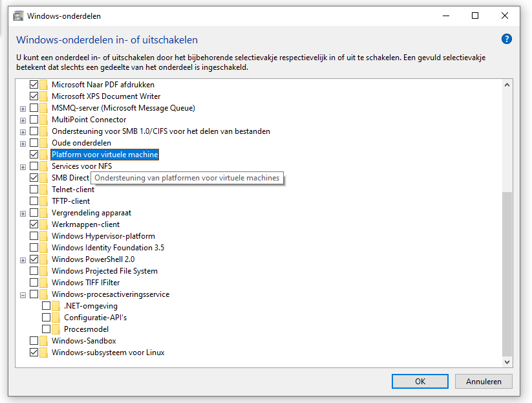Check the Windows Hypervisor-platform checkbox
Image resolution: width=532 pixels, height=403 pixels.
pyautogui.click(x=34, y=236)
